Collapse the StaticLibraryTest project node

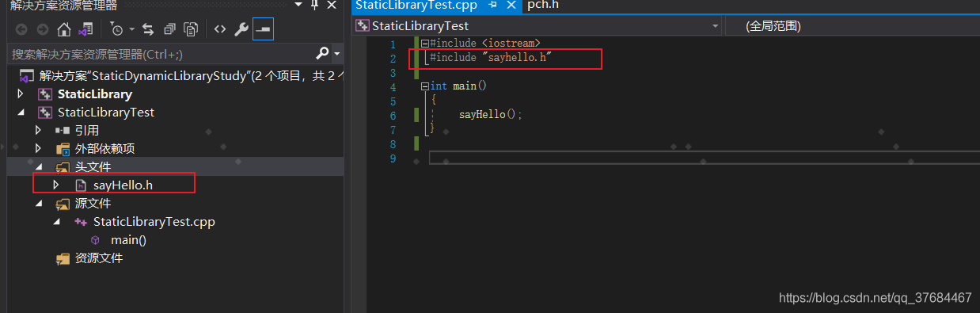coord(21,113)
